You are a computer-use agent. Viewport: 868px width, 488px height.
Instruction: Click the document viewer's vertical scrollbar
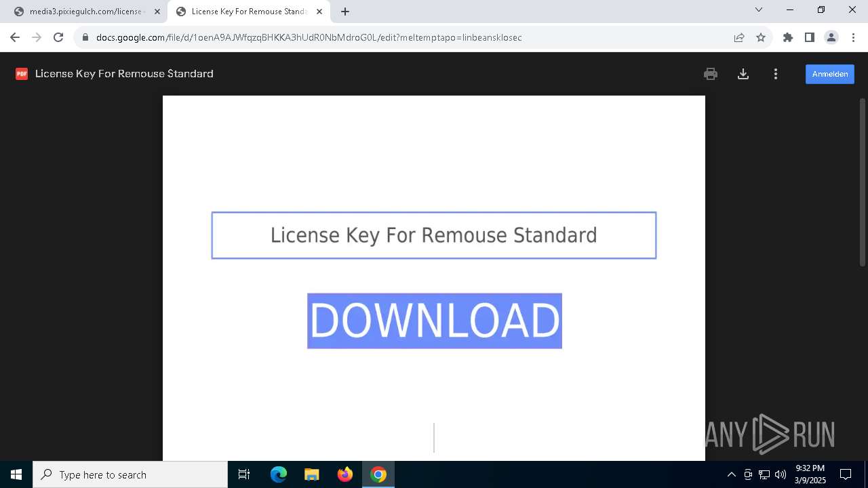click(x=863, y=182)
